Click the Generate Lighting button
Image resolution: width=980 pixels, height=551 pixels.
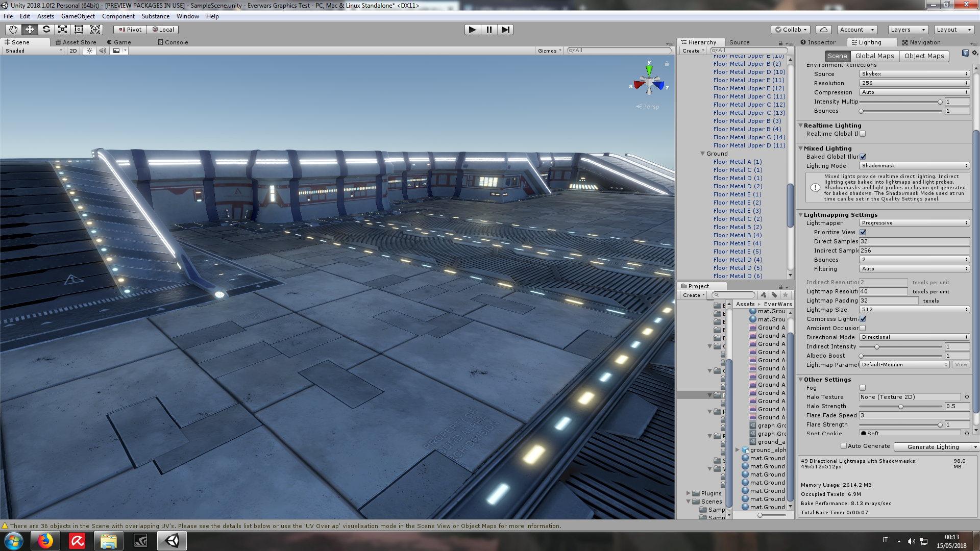(x=933, y=447)
